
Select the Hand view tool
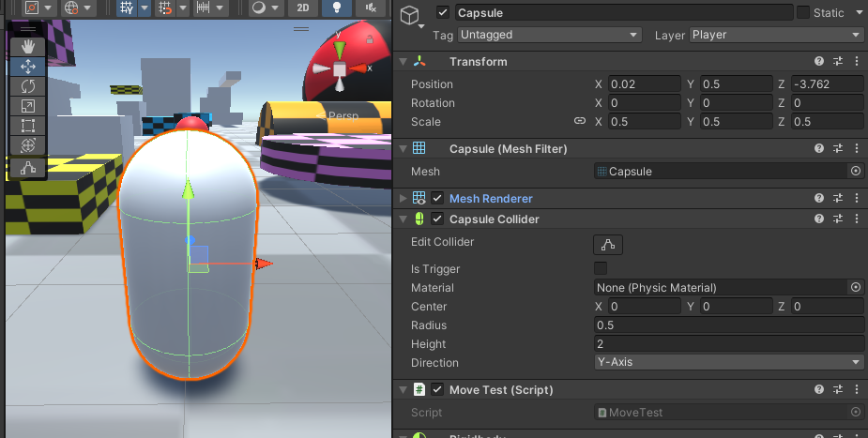coord(27,47)
